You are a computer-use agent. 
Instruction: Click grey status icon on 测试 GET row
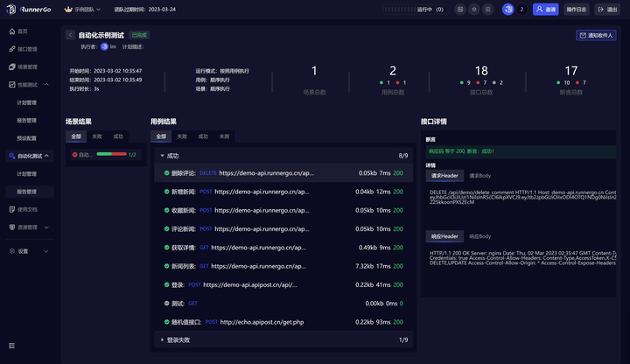coord(166,304)
